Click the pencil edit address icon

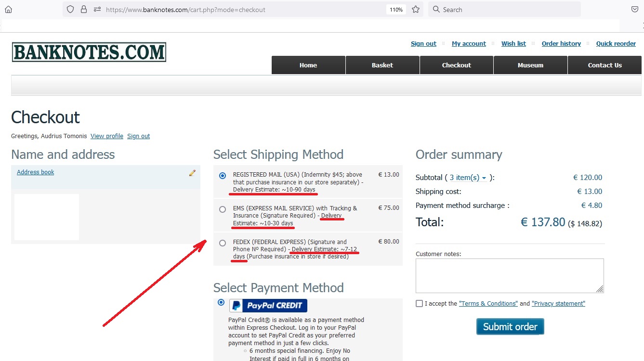tap(192, 172)
